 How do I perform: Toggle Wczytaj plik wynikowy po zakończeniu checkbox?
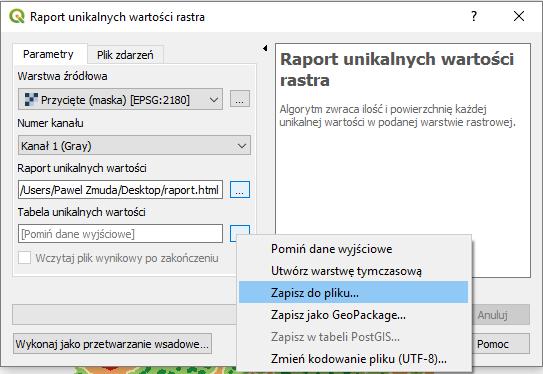click(x=24, y=258)
